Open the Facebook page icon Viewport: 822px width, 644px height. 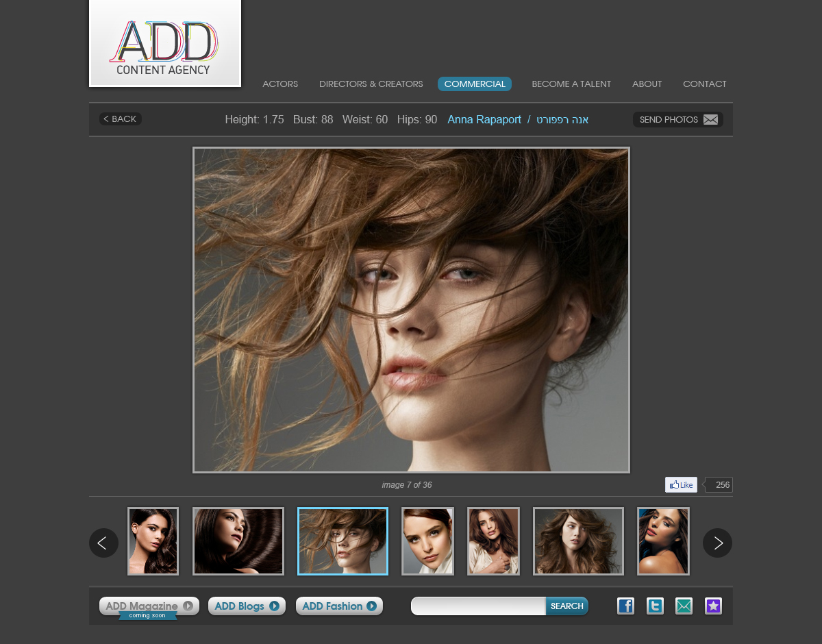[x=625, y=606]
